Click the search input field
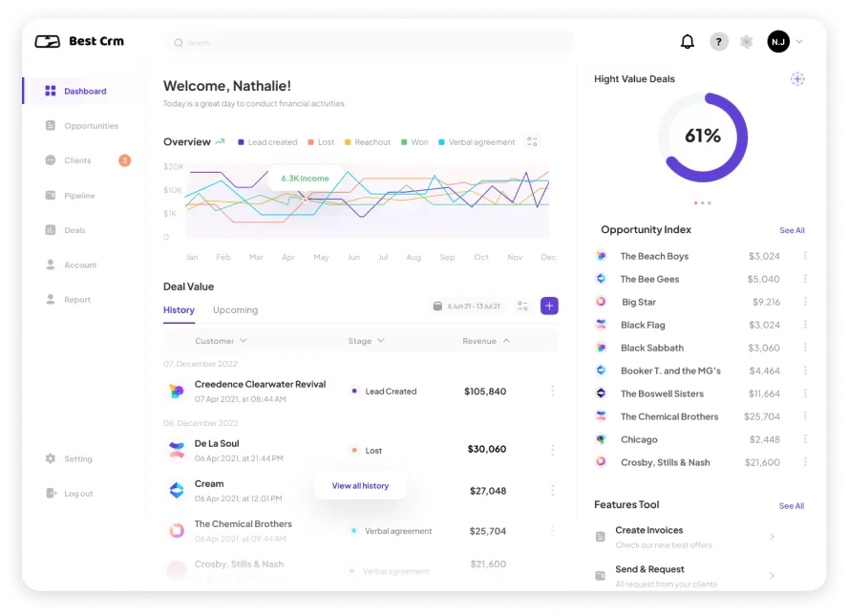This screenshot has height=616, width=848. (372, 43)
